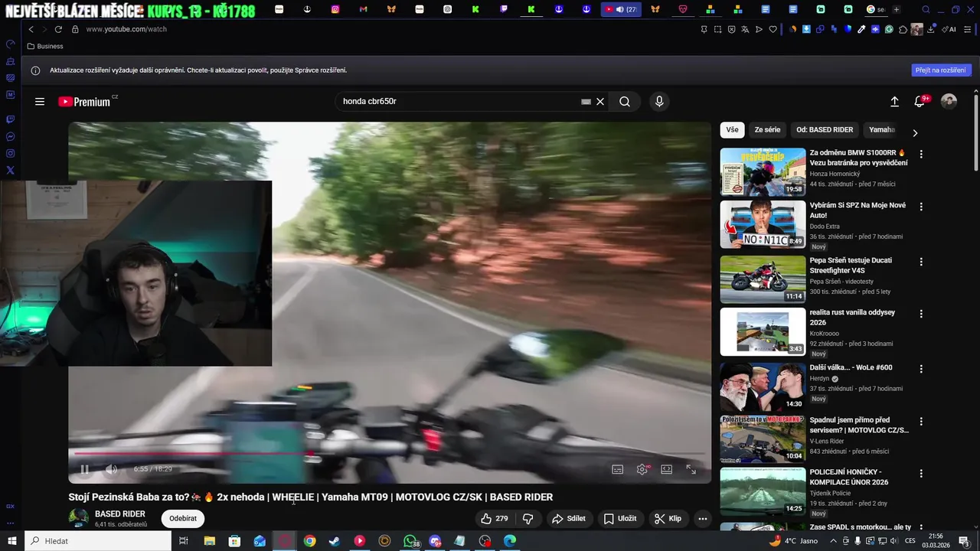Open browser downloads icon

tap(931, 29)
